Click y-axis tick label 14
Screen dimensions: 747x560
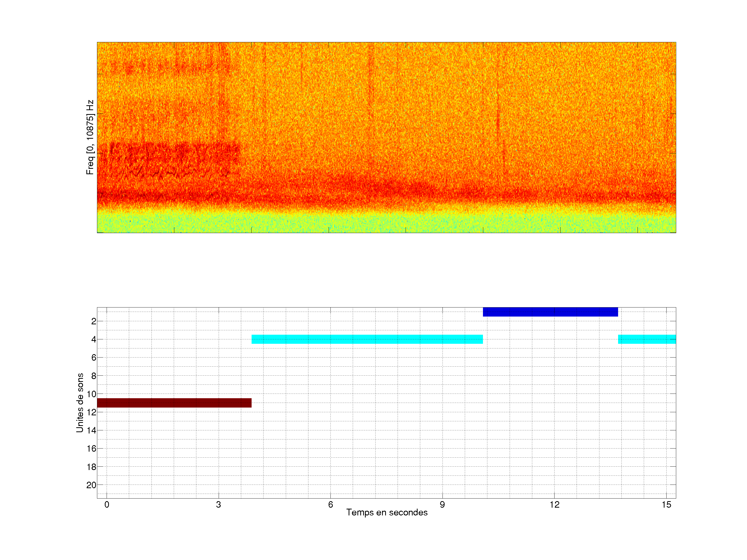point(91,430)
